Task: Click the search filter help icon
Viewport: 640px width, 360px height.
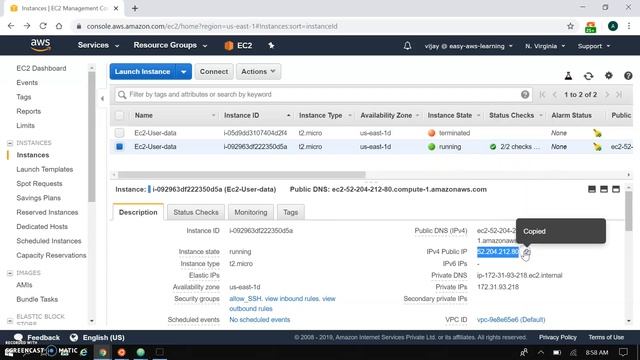Action: coord(525,95)
